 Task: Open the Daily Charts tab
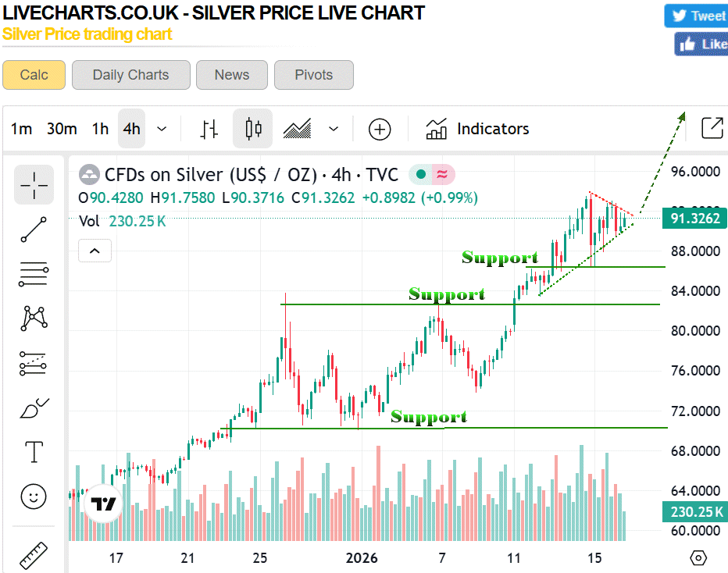point(130,75)
